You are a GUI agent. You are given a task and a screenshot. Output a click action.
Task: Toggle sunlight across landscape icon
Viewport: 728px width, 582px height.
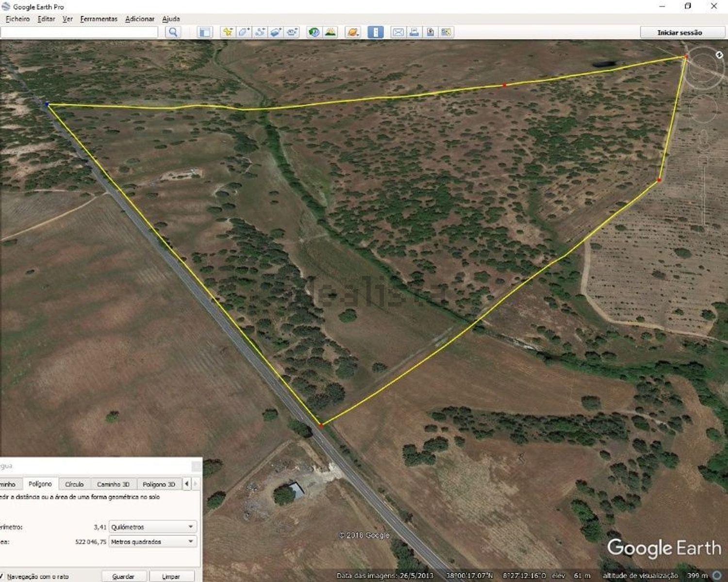click(331, 32)
